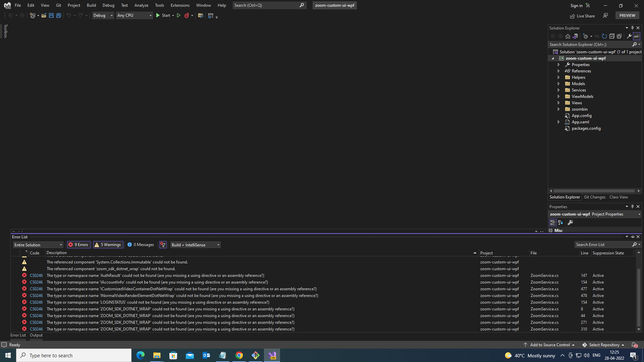Switch to the Git Changes tab
This screenshot has width=644, height=362.
[x=594, y=197]
